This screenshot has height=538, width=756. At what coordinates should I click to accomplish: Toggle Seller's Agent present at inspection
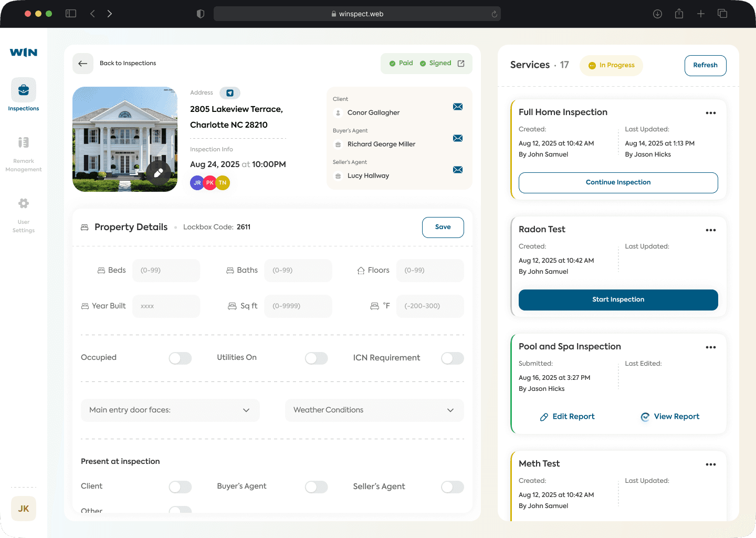tap(453, 487)
